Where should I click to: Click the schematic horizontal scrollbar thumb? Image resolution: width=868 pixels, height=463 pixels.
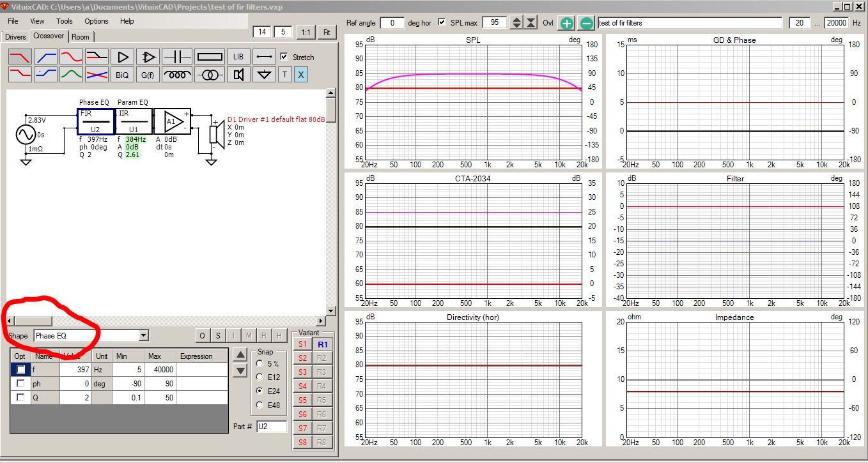click(x=33, y=321)
